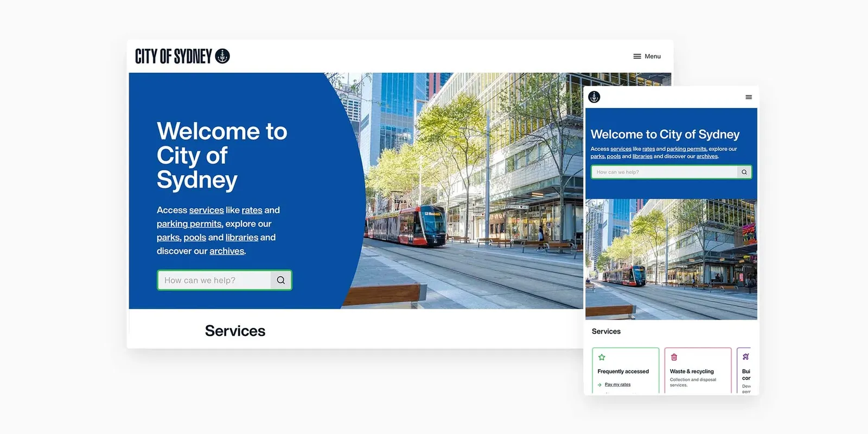Open the 'parks' link in desktop hero text
This screenshot has width=868, height=434.
[168, 237]
